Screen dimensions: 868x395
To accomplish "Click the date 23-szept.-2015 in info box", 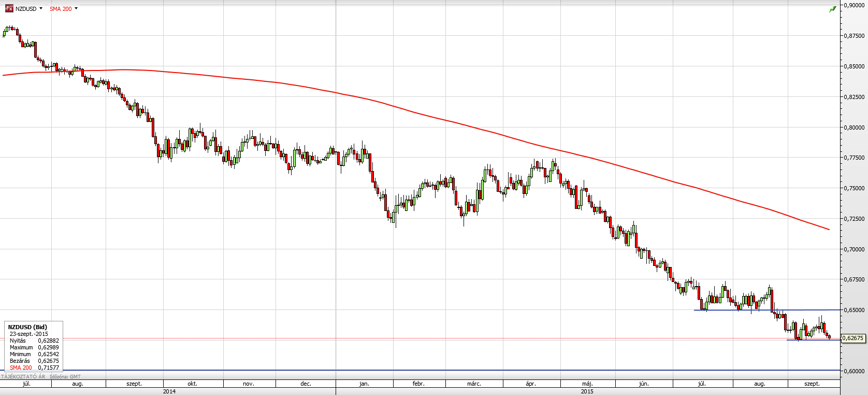I will tap(29, 334).
